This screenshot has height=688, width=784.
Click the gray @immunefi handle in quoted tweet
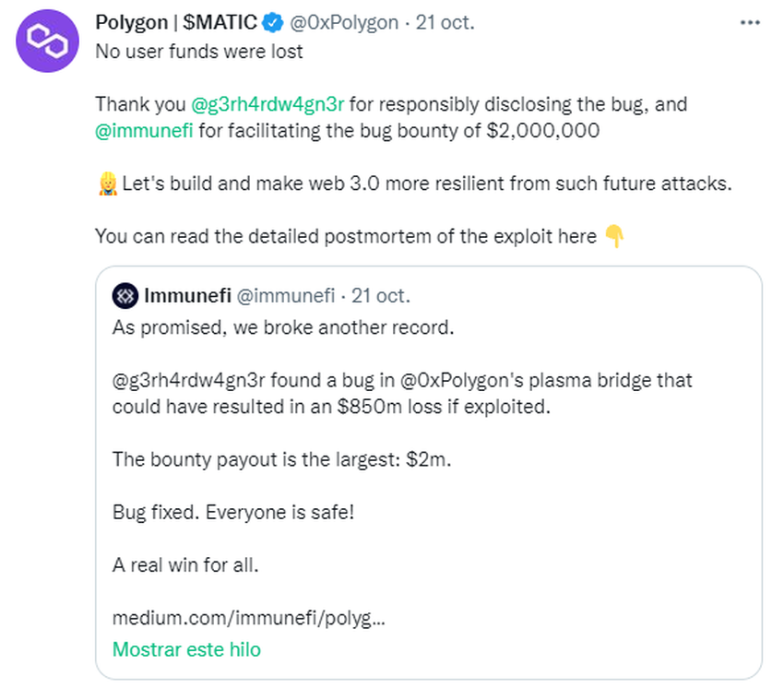coord(285,296)
